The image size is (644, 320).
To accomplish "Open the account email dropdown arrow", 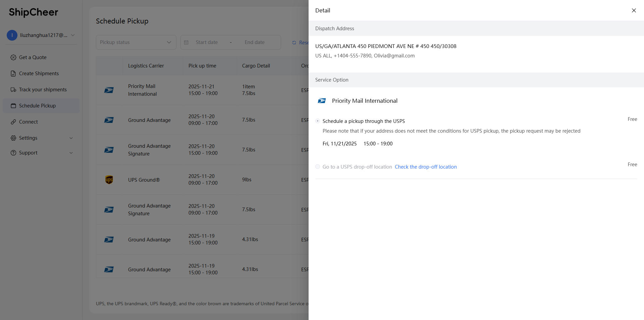I will pyautogui.click(x=73, y=35).
